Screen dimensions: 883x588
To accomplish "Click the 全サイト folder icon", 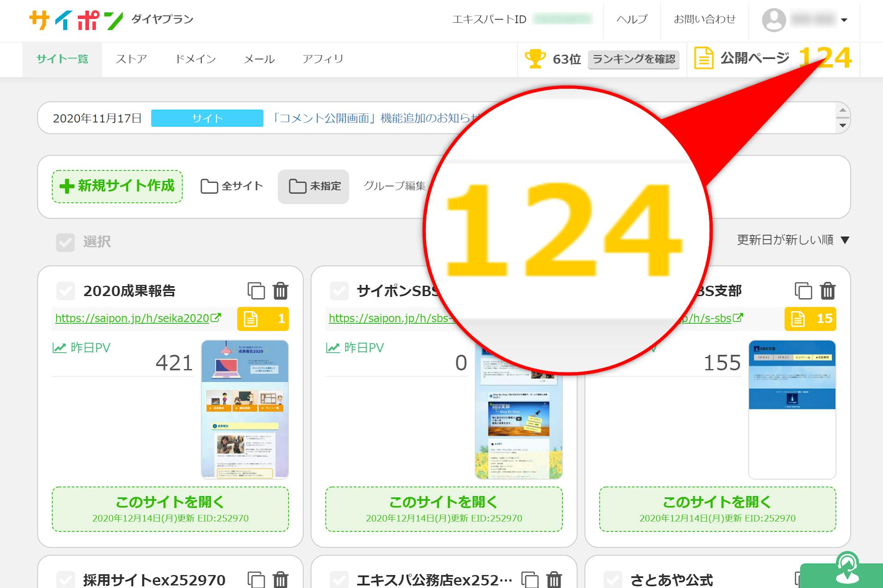I will point(209,186).
